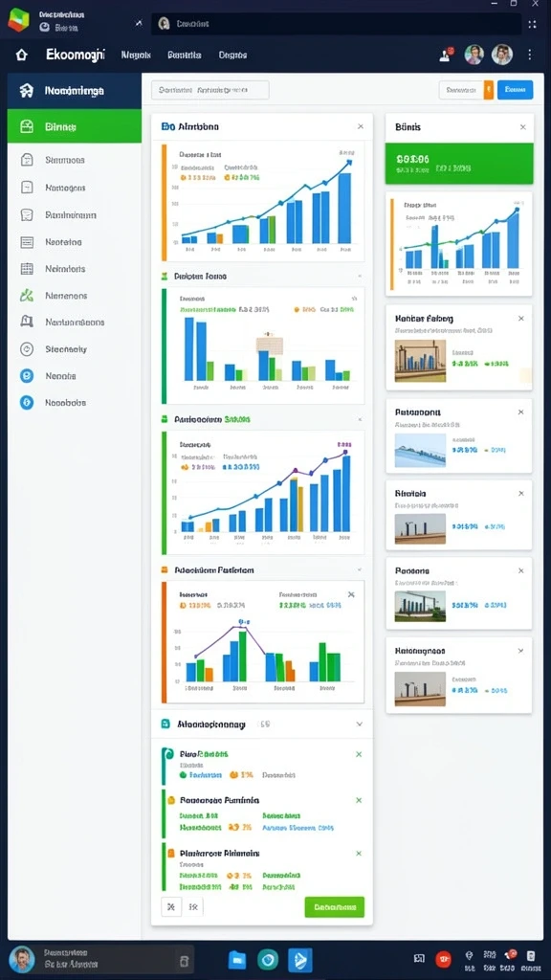
Task: Click the clock icon beside Stecnsoly
Action: pos(27,348)
